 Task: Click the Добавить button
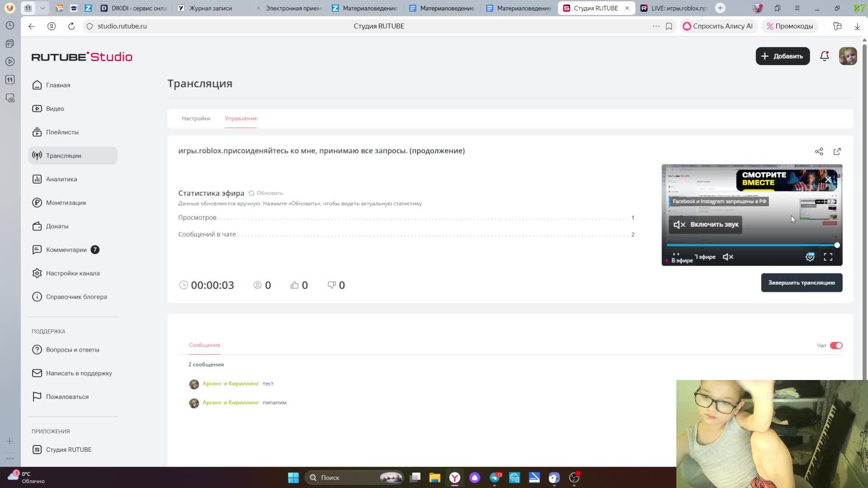click(783, 56)
